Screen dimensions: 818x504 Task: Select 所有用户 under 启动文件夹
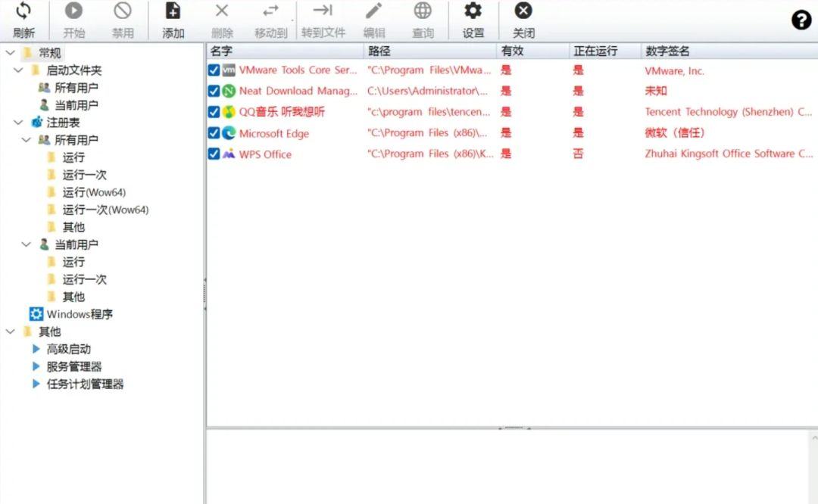[x=76, y=88]
